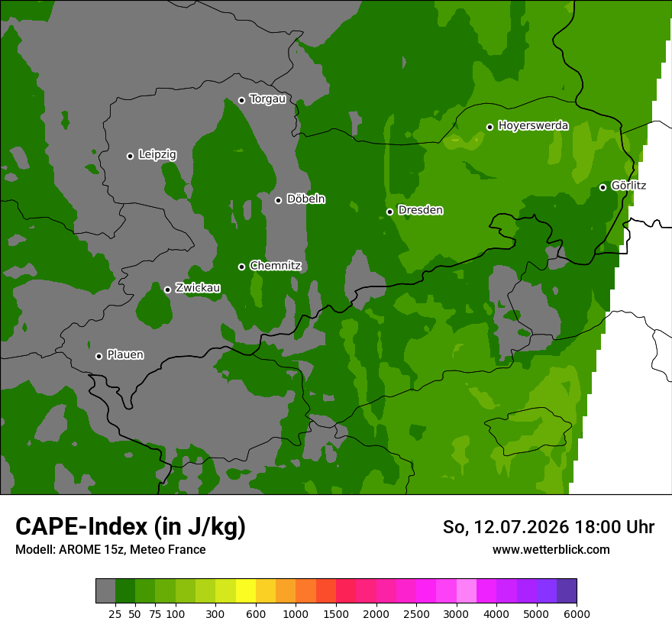Select the Hoyerswerda map label
Viewport: 672px width, 634px height.
(533, 125)
